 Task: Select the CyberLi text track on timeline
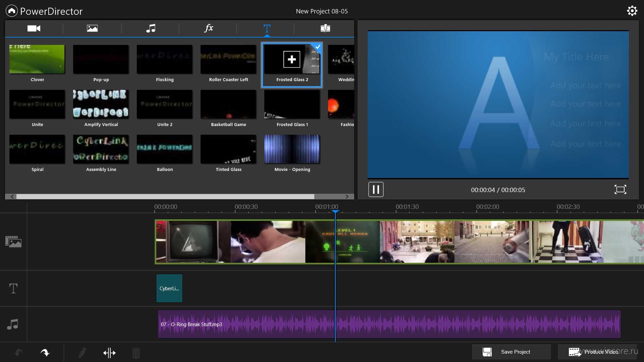[169, 288]
